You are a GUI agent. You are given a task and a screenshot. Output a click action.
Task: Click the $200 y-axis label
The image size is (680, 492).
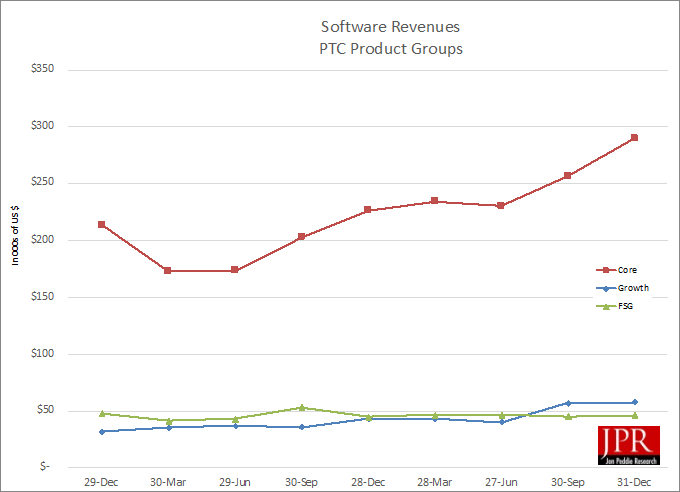[x=42, y=239]
